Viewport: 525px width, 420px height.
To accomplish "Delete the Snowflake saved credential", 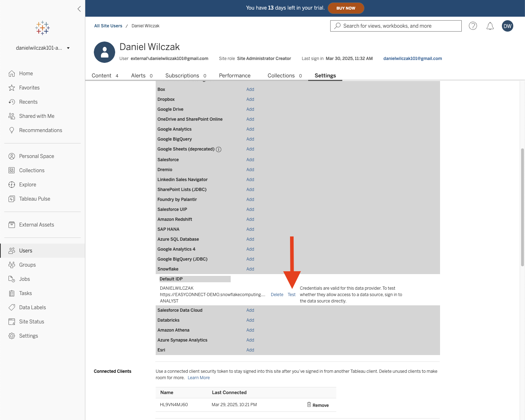I will pos(277,295).
